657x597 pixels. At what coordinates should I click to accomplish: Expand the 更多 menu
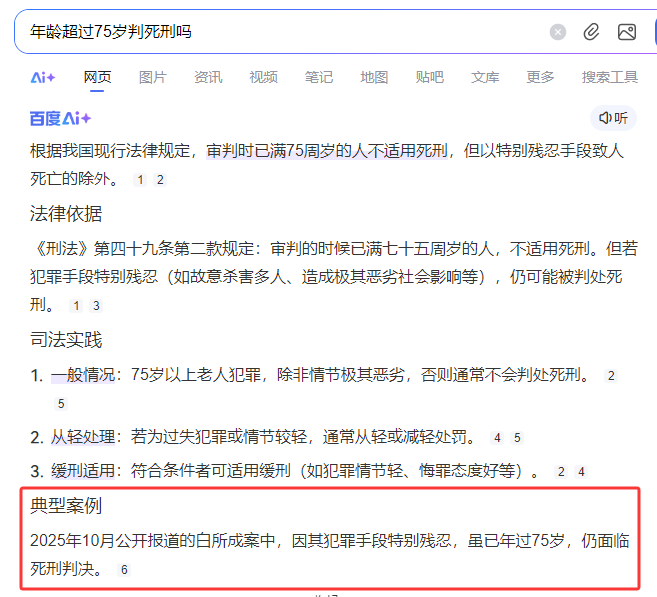(x=540, y=77)
